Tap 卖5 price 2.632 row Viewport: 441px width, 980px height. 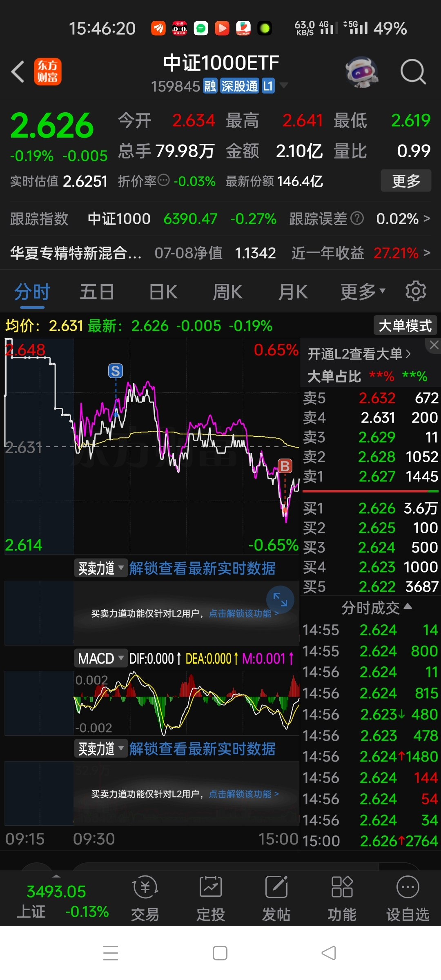pos(371,398)
